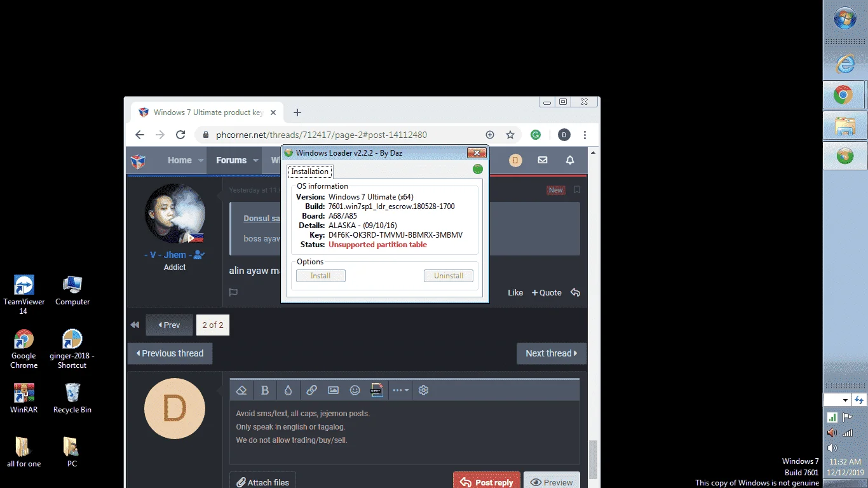Click the reply arrow icon beside Quote
This screenshot has width=868, height=488.
point(575,292)
